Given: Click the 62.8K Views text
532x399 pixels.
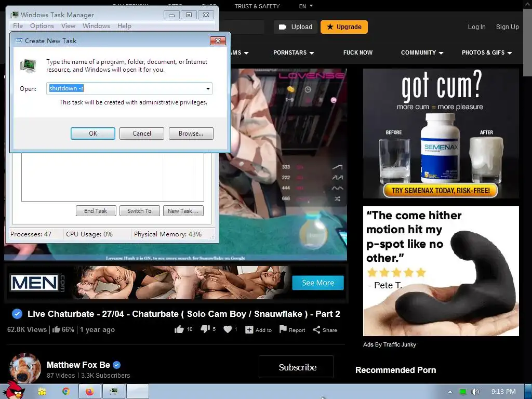Looking at the screenshot, I should tap(27, 329).
